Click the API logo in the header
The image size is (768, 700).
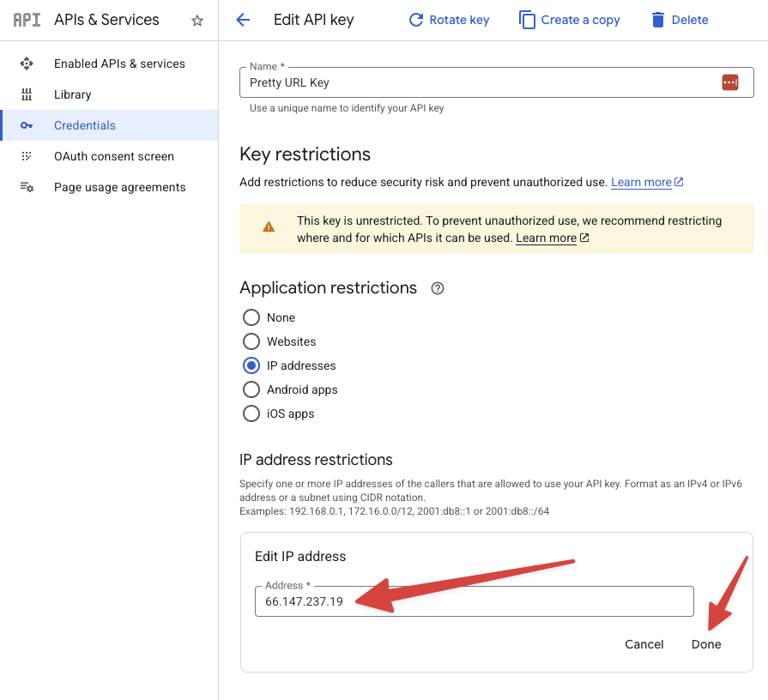pos(27,20)
